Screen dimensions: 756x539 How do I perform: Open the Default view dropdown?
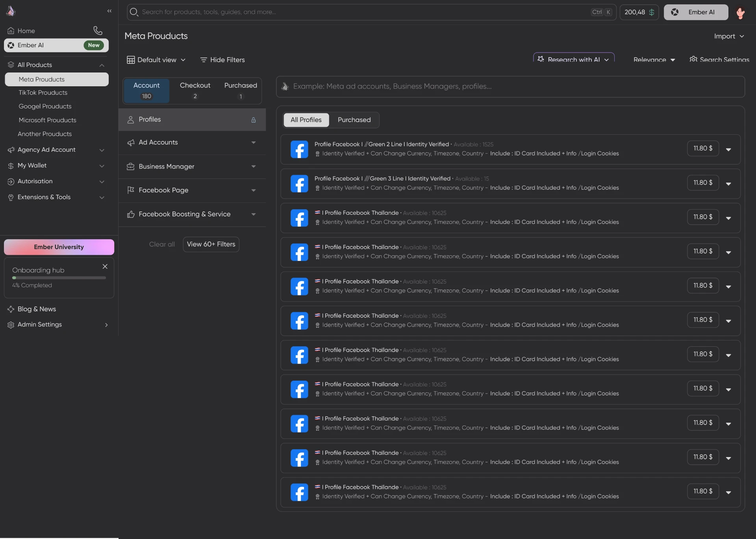[156, 60]
